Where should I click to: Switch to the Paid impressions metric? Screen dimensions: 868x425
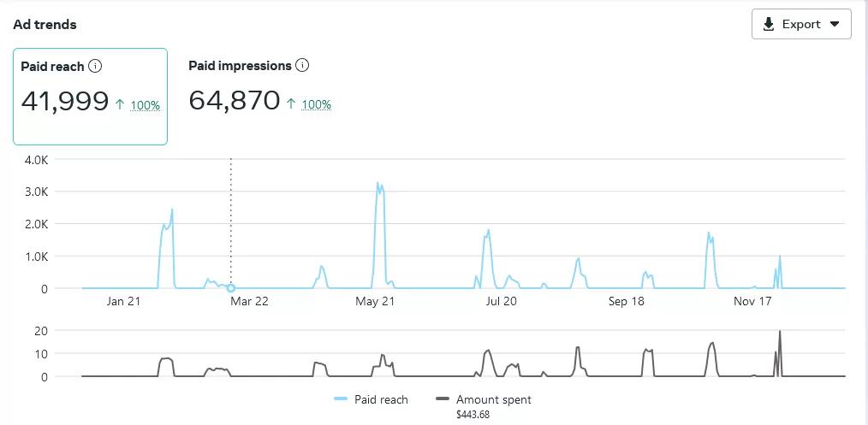(248, 86)
